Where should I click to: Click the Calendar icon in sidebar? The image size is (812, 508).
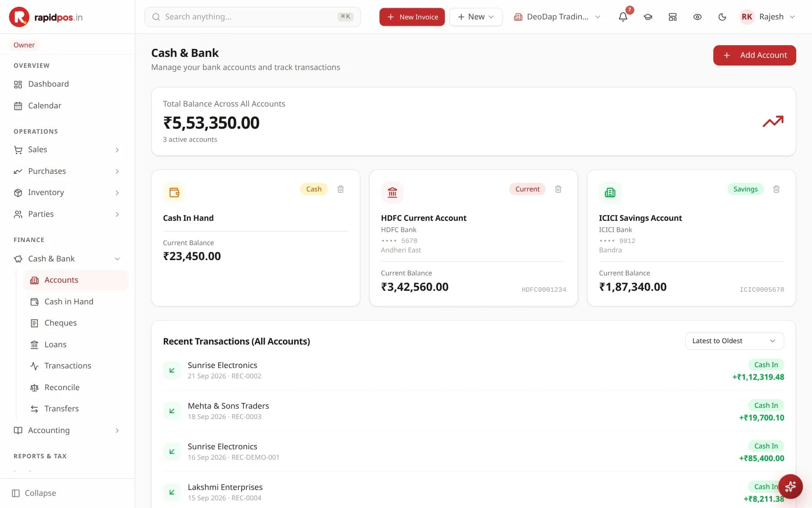pyautogui.click(x=18, y=106)
